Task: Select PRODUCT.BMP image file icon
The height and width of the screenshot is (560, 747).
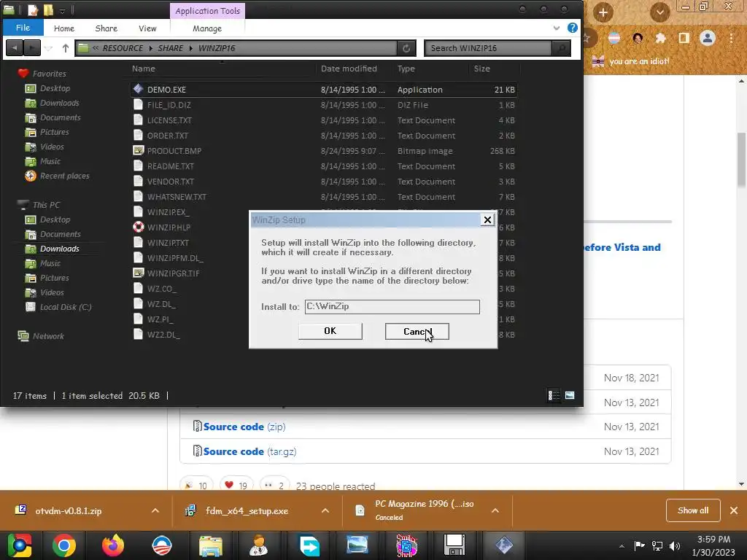Action: coord(138,150)
